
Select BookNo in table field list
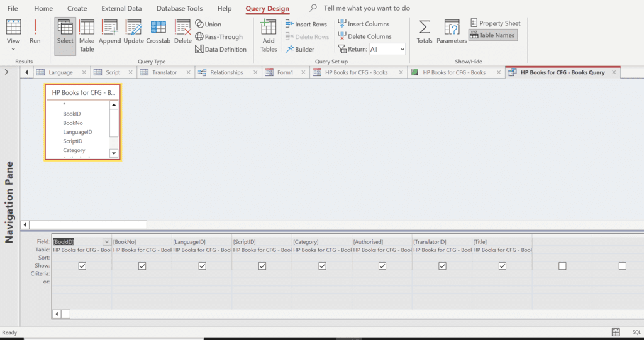coord(73,123)
